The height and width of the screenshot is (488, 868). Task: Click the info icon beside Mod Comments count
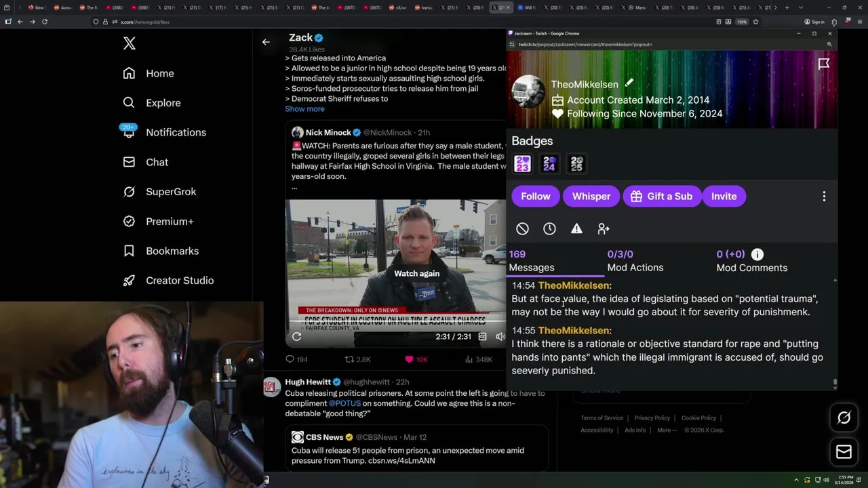point(757,254)
